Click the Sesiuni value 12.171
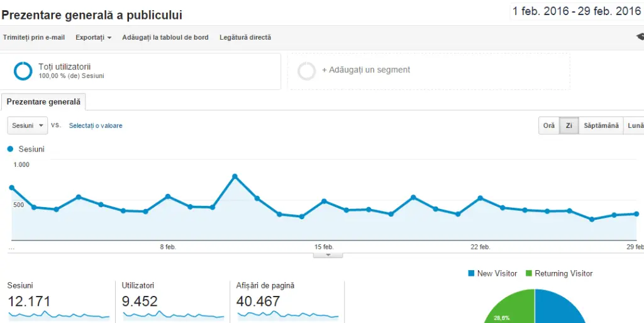This screenshot has height=323, width=644. pos(29,301)
